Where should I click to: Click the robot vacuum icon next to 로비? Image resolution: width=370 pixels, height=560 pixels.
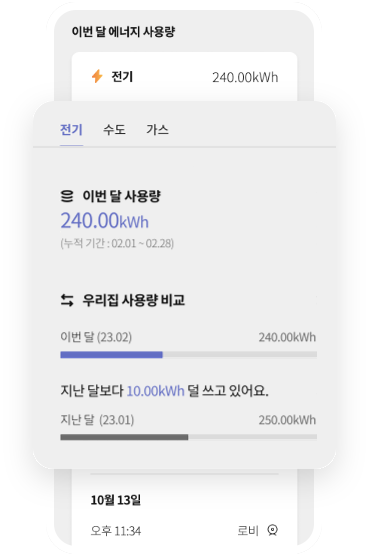pyautogui.click(x=272, y=530)
